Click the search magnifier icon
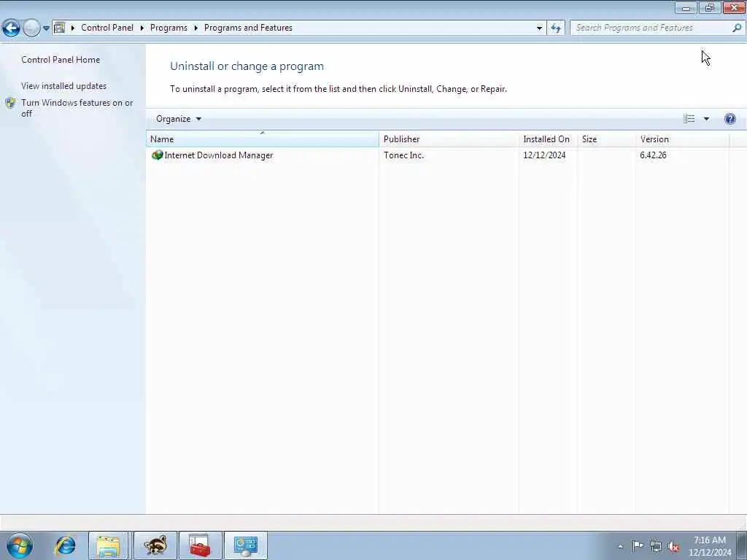The width and height of the screenshot is (747, 560). (737, 28)
